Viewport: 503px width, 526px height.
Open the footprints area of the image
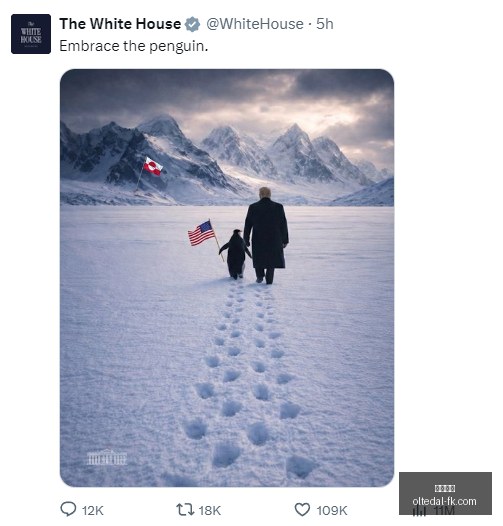(x=245, y=376)
